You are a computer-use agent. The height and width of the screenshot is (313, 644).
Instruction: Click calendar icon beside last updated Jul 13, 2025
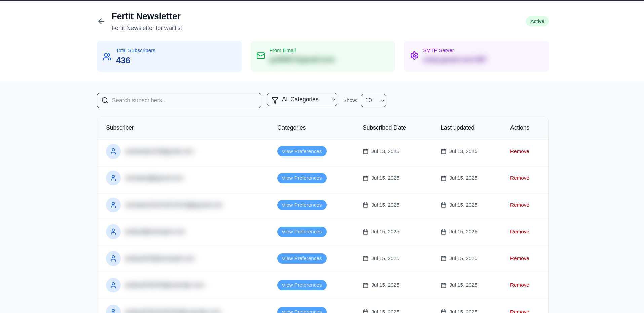click(x=444, y=151)
